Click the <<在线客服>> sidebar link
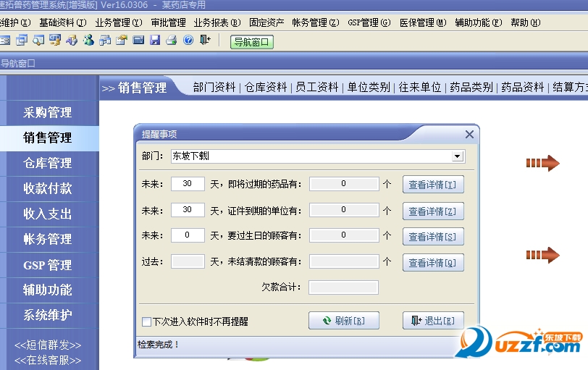The height and width of the screenshot is (370, 588). point(48,361)
